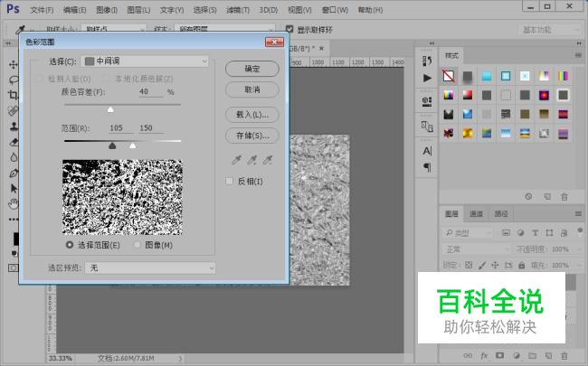Click the 颜色容差 value field showing 40
The height and width of the screenshot is (366, 588).
pyautogui.click(x=151, y=91)
